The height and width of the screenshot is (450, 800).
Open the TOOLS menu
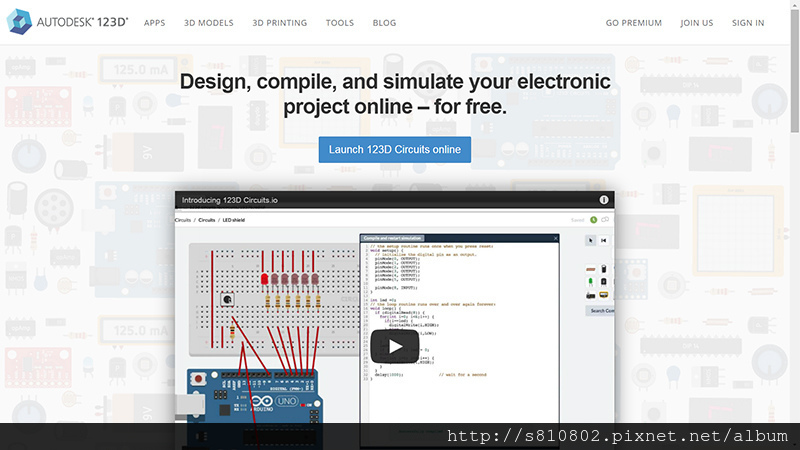[340, 23]
